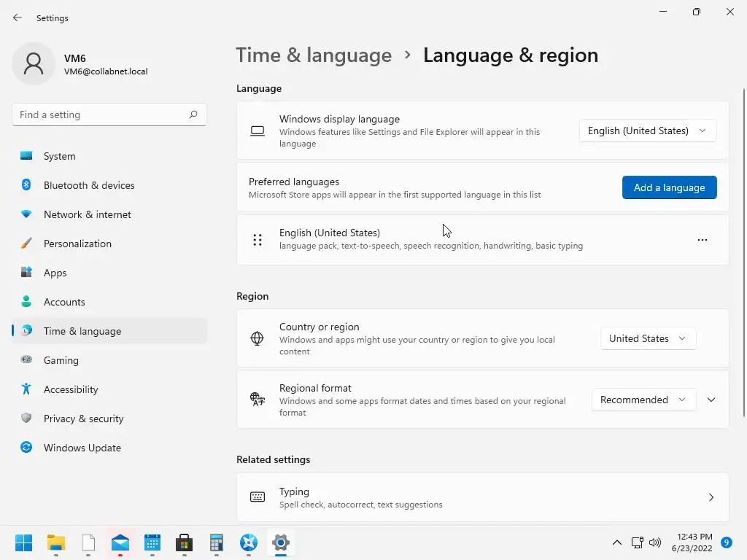The image size is (747, 560).
Task: Click the Accessibility figure icon
Action: pyautogui.click(x=26, y=389)
